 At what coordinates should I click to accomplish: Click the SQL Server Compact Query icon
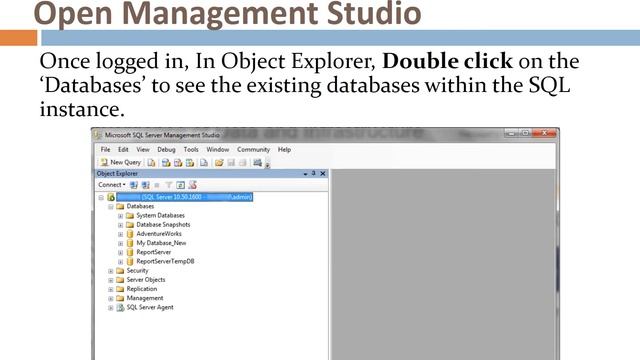[204, 162]
